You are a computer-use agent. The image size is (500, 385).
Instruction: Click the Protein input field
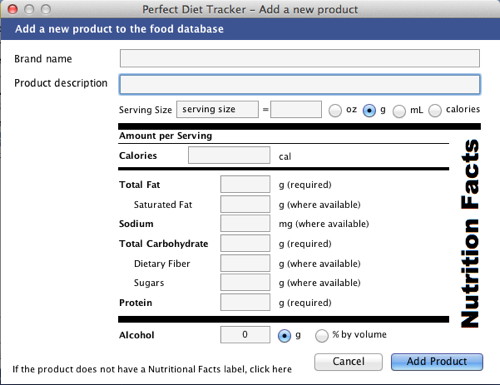tap(245, 302)
